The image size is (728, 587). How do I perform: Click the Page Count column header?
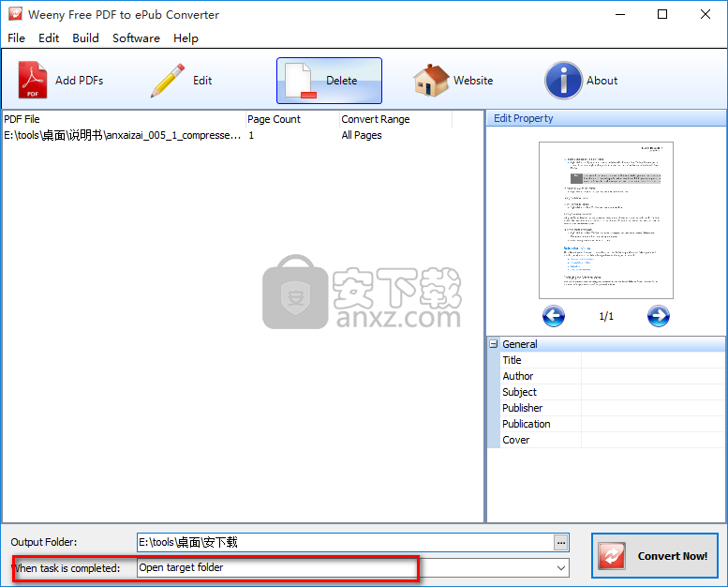(x=292, y=119)
